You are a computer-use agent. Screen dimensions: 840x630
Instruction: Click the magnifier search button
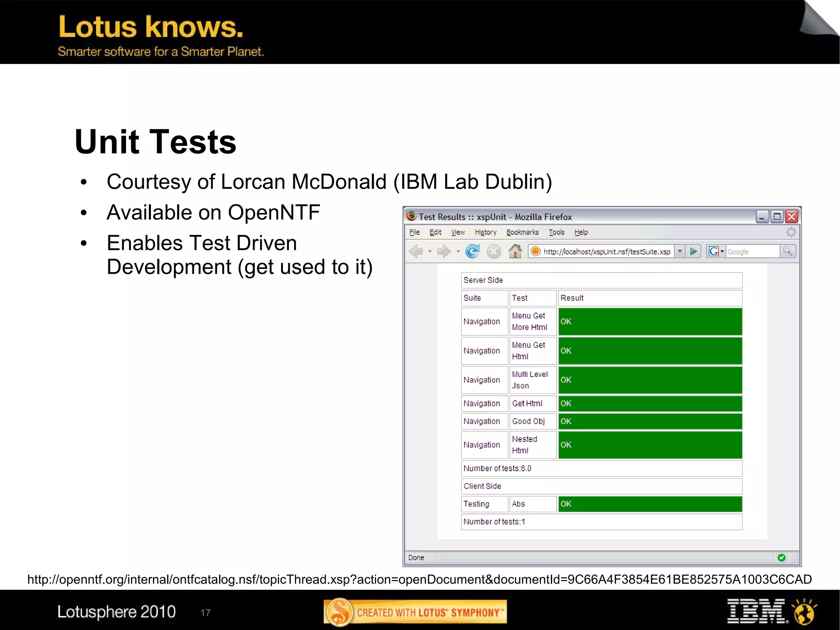787,251
